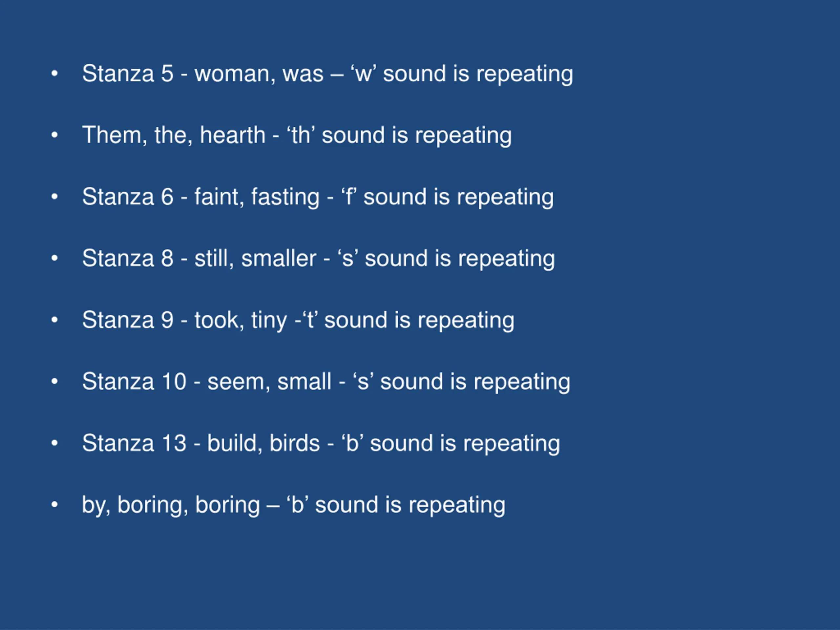The width and height of the screenshot is (840, 630).
Task: Click the bullet before Stanza 8
Action: (55, 258)
